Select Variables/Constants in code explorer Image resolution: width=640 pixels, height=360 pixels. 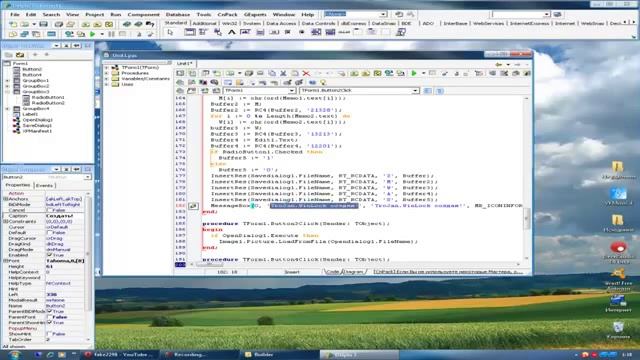coord(145,79)
